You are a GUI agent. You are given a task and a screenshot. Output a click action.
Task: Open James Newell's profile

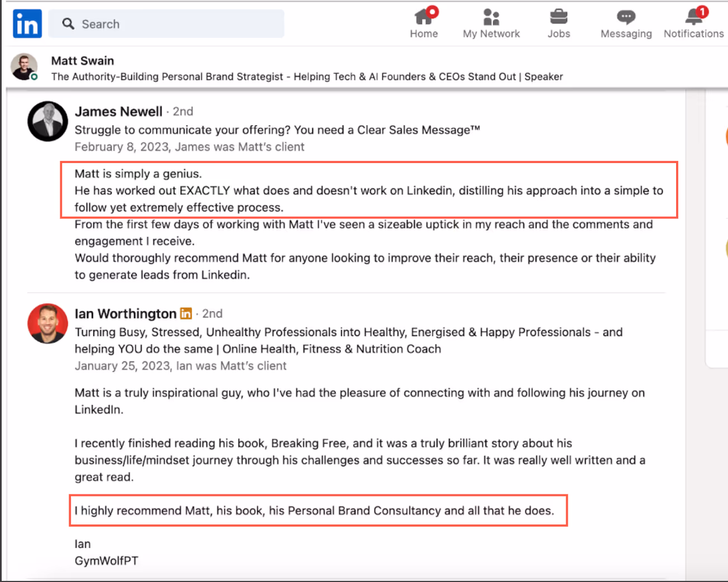[x=118, y=111]
